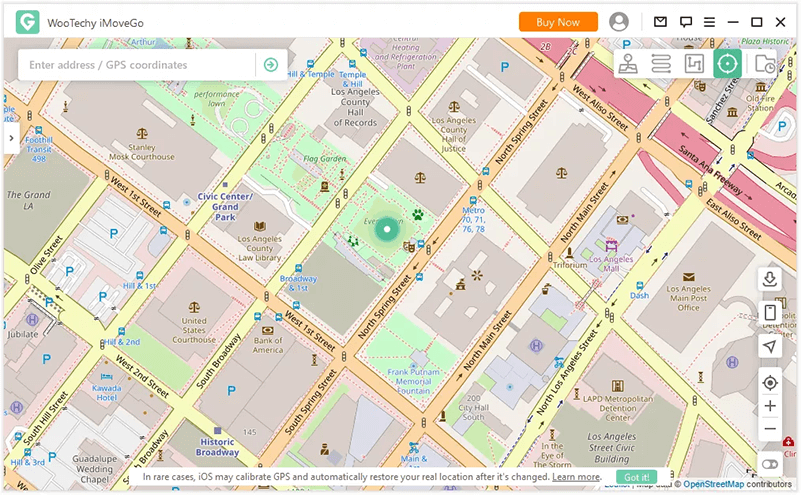801x495 pixels.
Task: Click the Buy Now button
Action: (558, 22)
